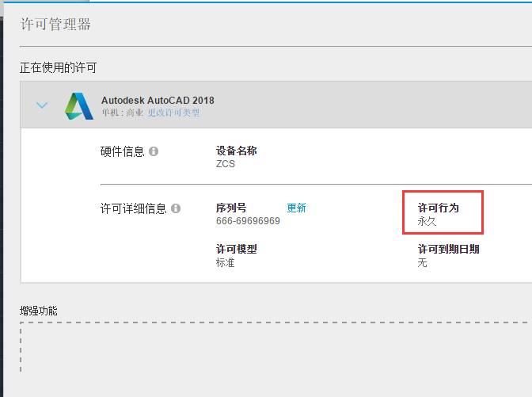This screenshot has height=397, width=532.
Task: Click the 永久 value under 许可行为
Action: (427, 221)
